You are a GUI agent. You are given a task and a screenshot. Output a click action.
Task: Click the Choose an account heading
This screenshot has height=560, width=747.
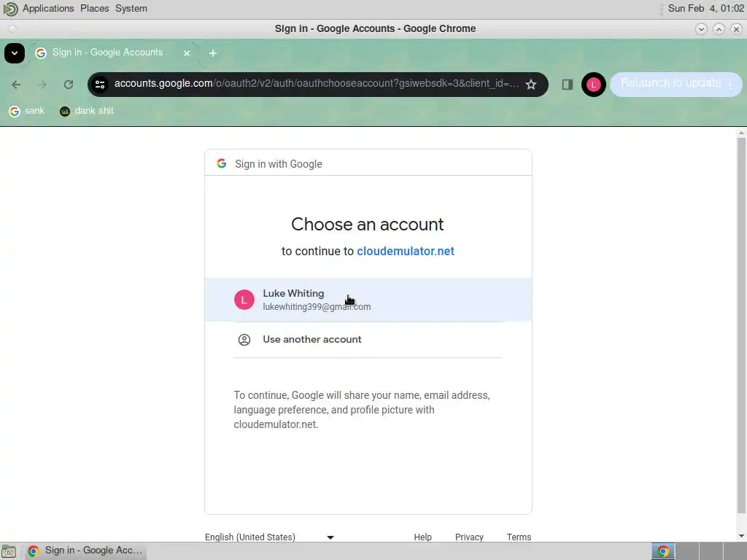point(368,225)
